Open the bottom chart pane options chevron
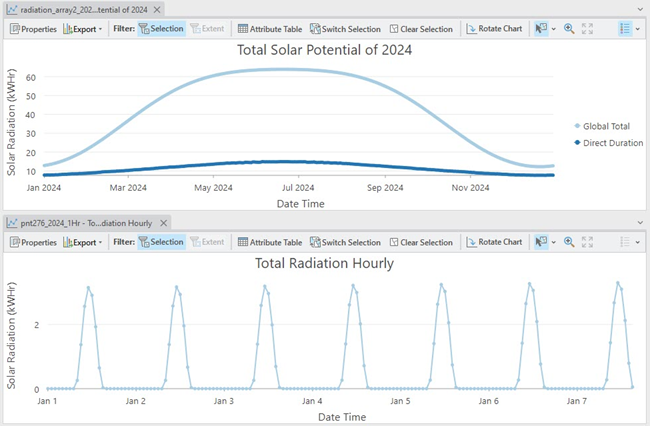 pos(640,221)
